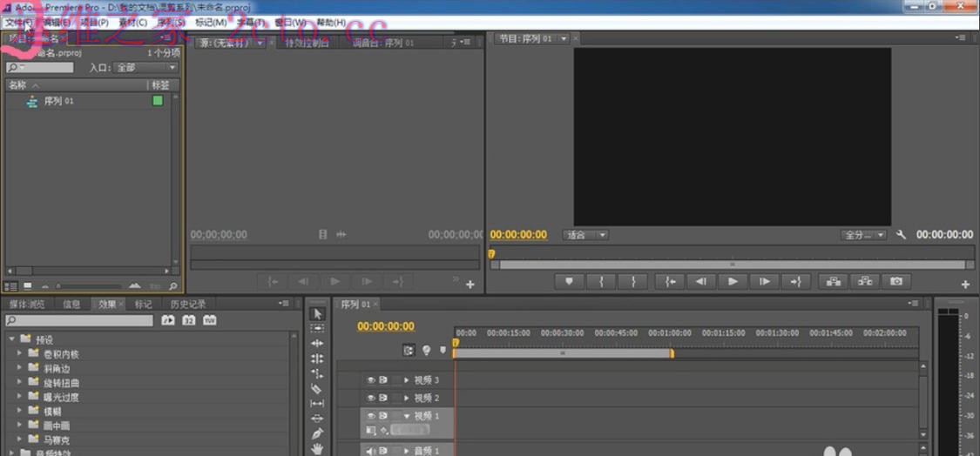Hide 视频 3 track with eye icon
The height and width of the screenshot is (456, 980).
[x=370, y=379]
